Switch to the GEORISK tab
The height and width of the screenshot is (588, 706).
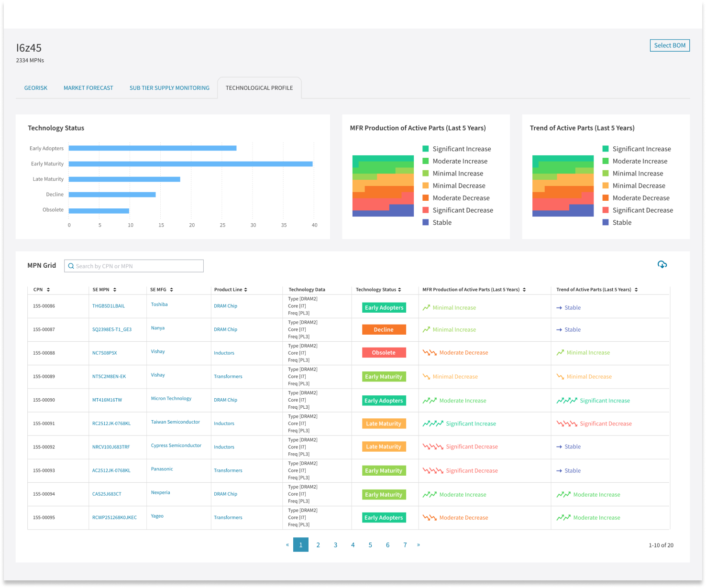click(x=35, y=87)
